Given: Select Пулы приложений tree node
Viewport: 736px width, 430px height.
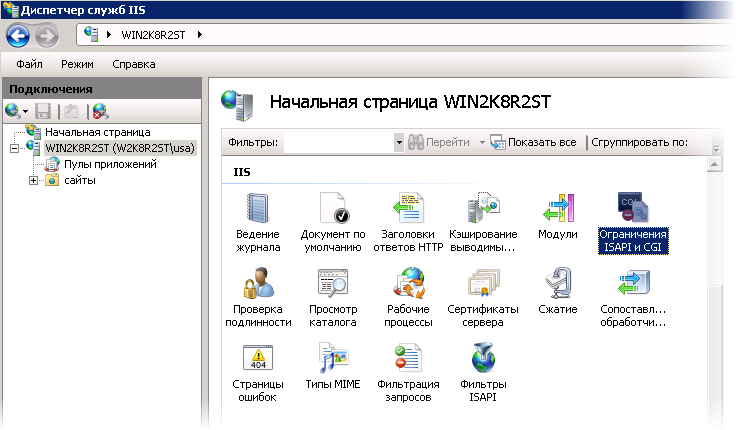Looking at the screenshot, I should 110,164.
